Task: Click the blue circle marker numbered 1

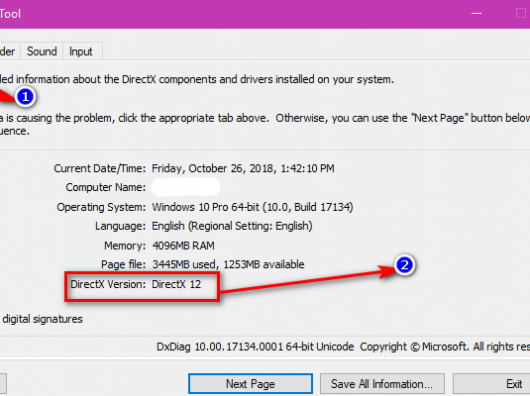Action: point(25,97)
